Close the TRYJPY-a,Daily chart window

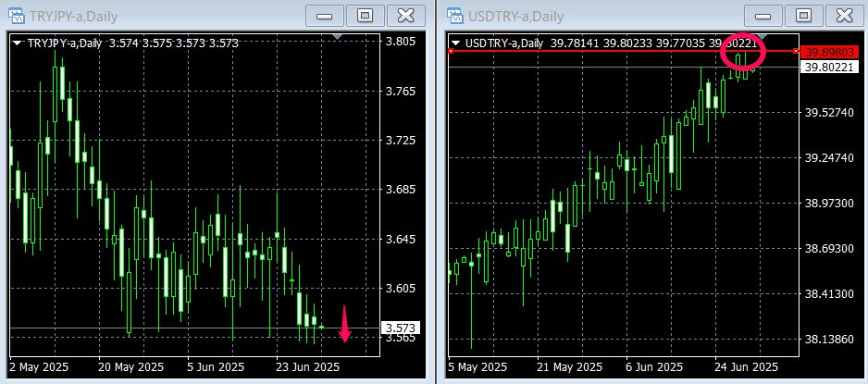click(405, 16)
